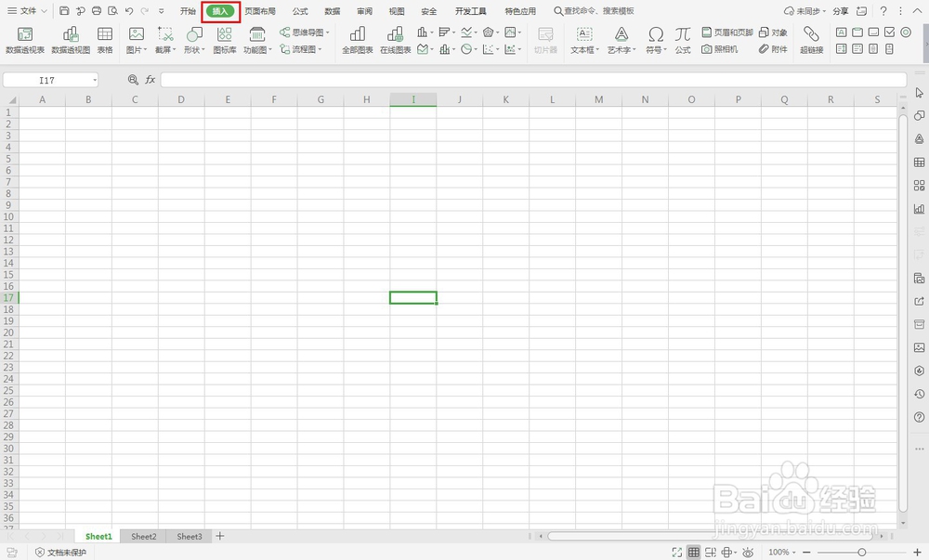This screenshot has width=929, height=560.
Task: Open the function diagram (功能图) dropdown
Action: point(257,41)
